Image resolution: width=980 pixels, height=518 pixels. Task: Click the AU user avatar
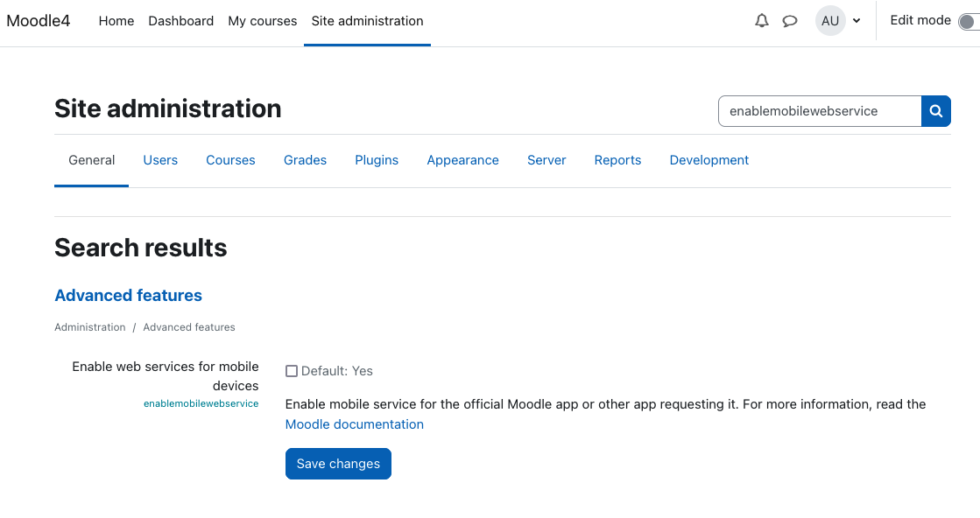pos(830,21)
